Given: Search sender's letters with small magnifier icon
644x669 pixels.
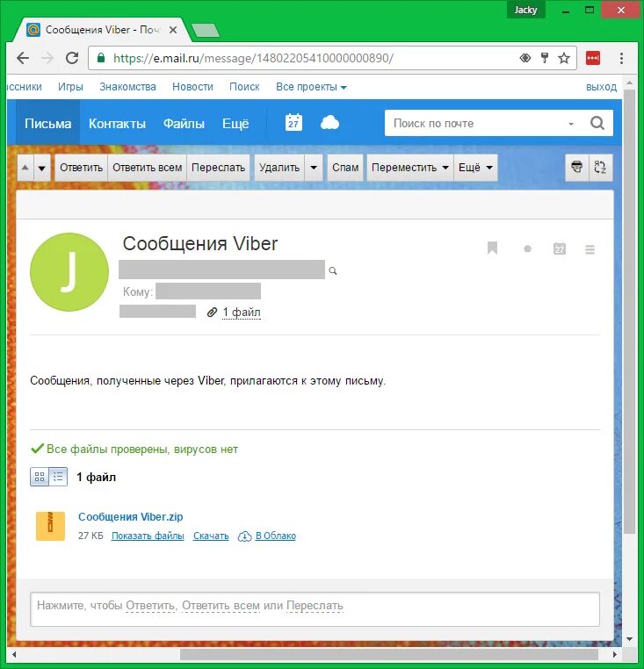Looking at the screenshot, I should tap(333, 270).
